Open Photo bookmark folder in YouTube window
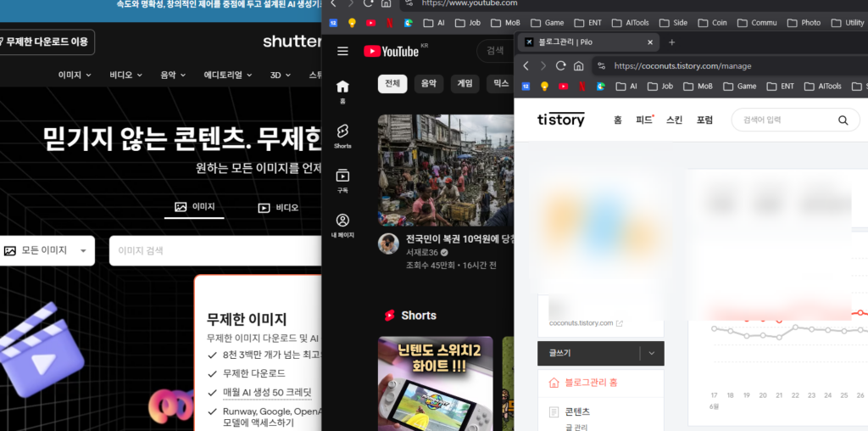868x431 pixels. [804, 23]
